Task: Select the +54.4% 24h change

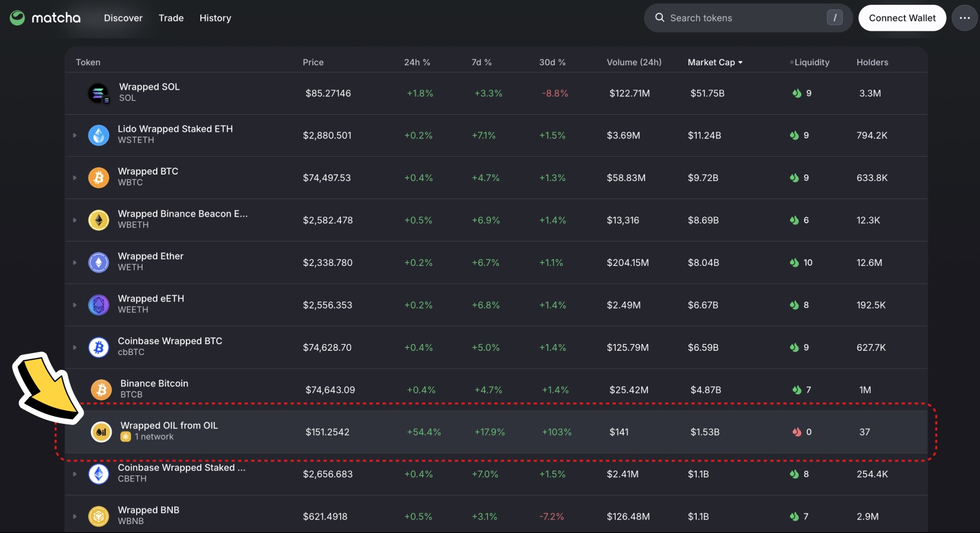Action: (x=424, y=432)
